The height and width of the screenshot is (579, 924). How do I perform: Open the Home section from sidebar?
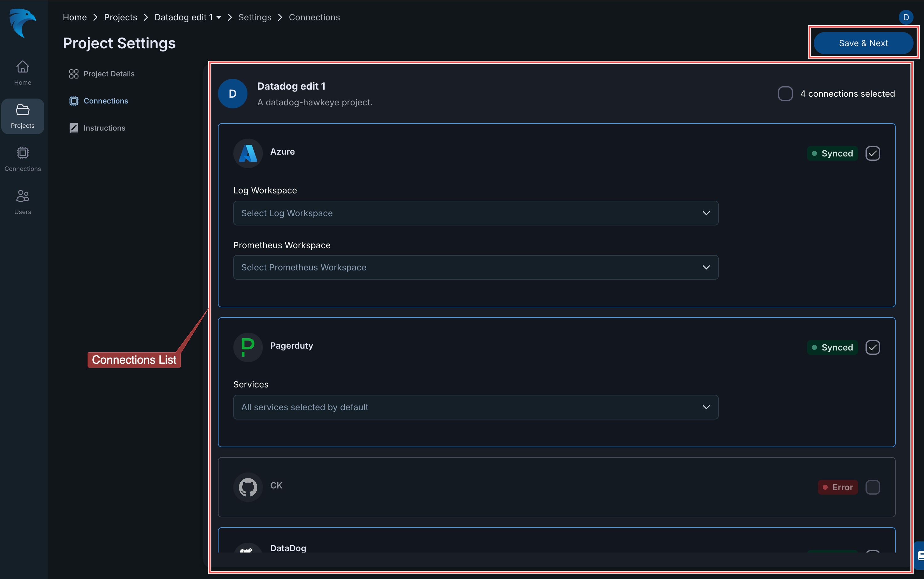[22, 72]
